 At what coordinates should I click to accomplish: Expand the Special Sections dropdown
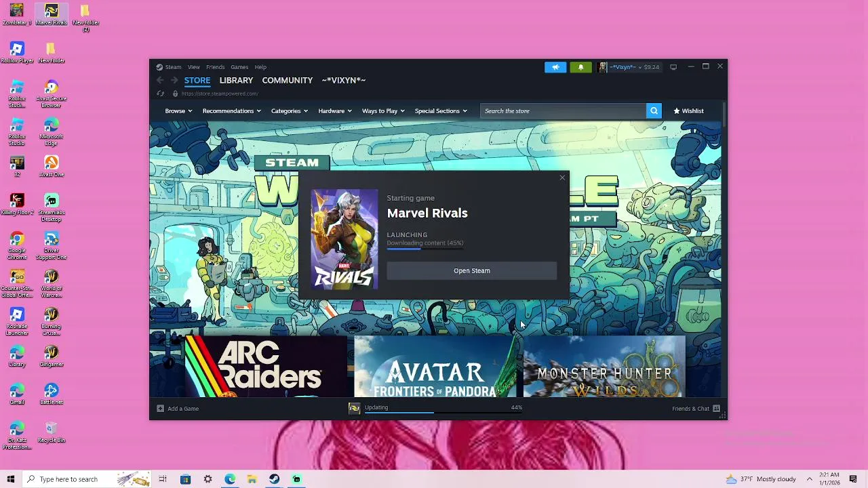441,110
